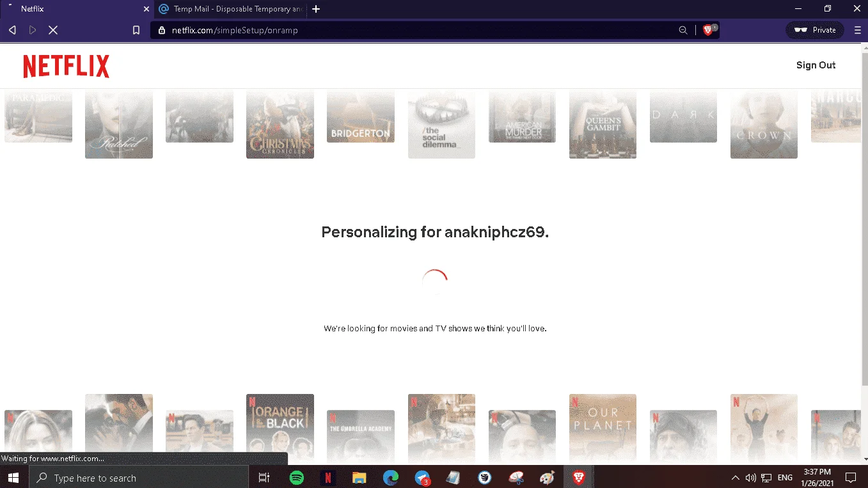Click the site lock icon
Viewport: 868px width, 488px height.
161,30
